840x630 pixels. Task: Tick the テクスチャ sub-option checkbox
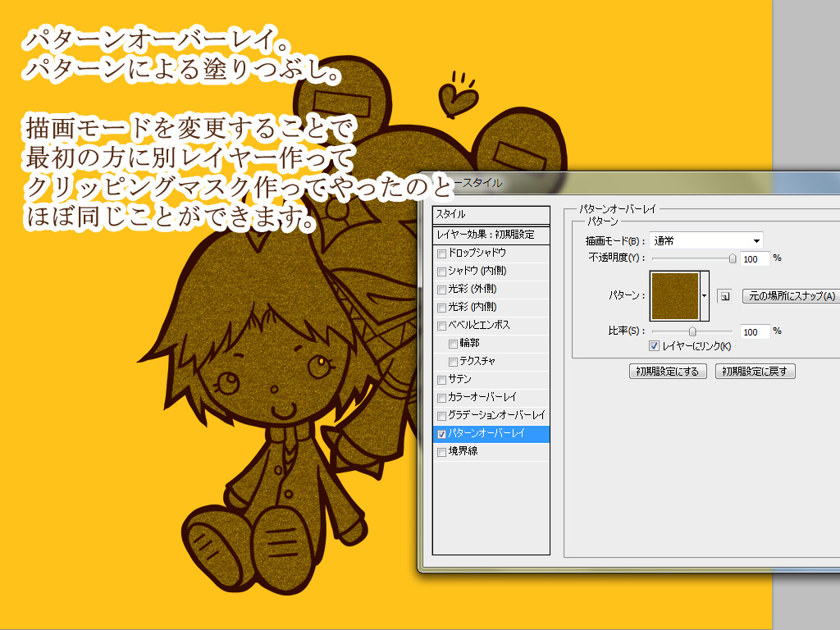tap(454, 362)
